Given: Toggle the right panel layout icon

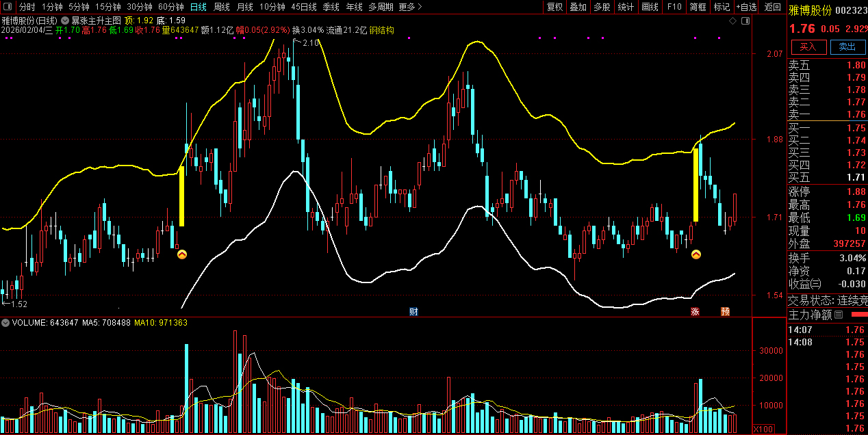Looking at the screenshot, I should (x=745, y=21).
